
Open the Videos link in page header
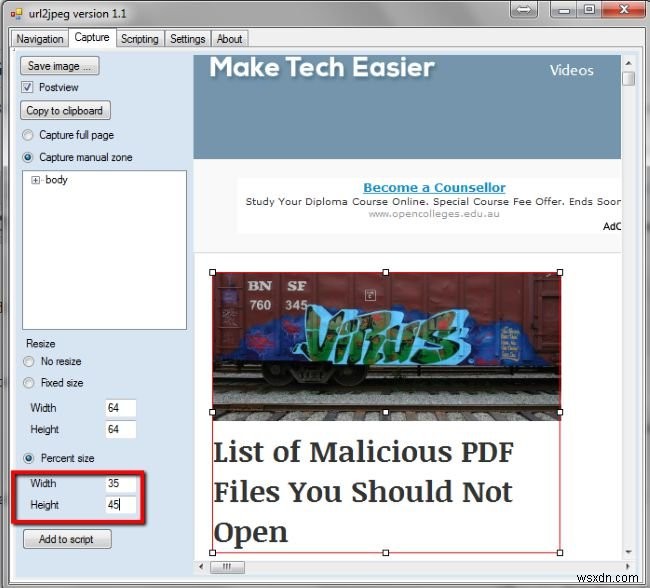coord(572,70)
